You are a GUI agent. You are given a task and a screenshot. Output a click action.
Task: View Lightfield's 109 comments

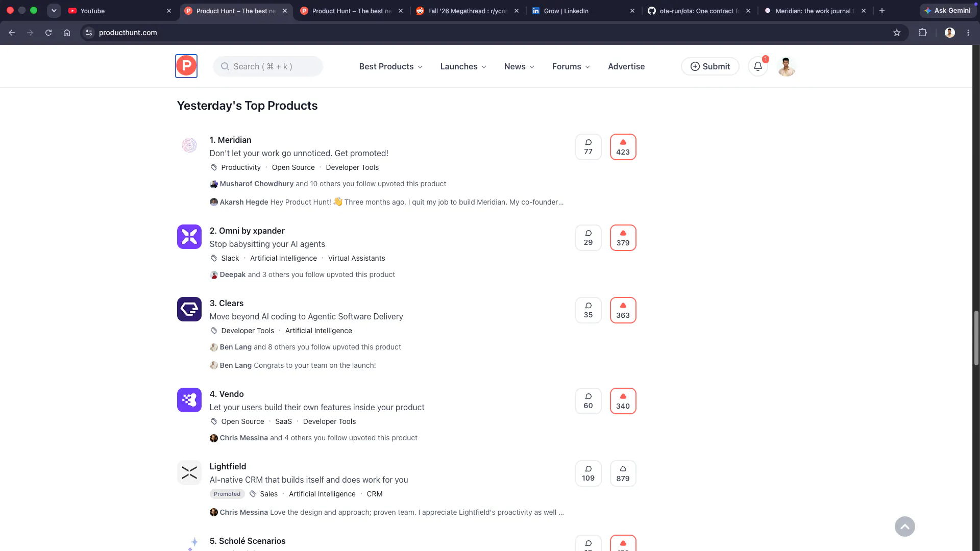tap(589, 473)
